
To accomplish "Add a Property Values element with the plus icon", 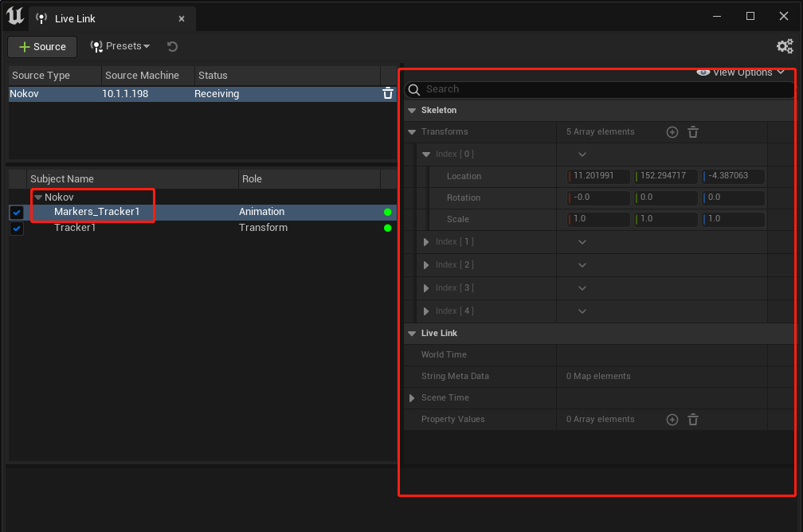I will pos(672,420).
